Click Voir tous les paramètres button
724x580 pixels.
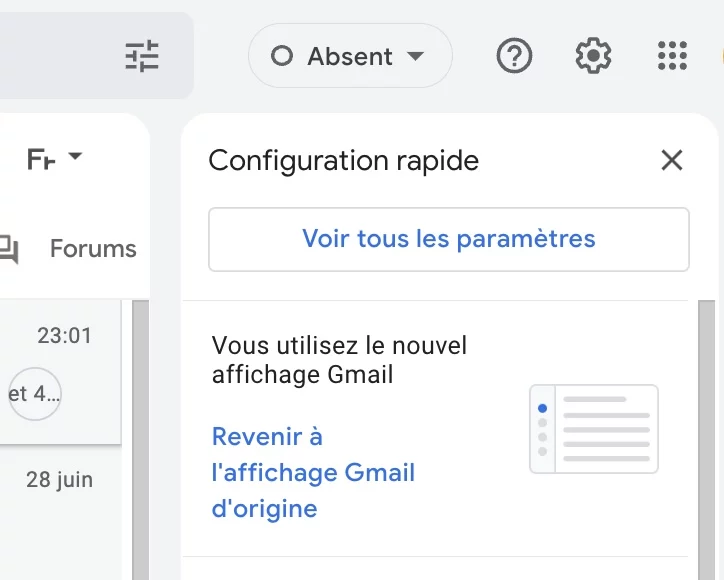point(448,239)
